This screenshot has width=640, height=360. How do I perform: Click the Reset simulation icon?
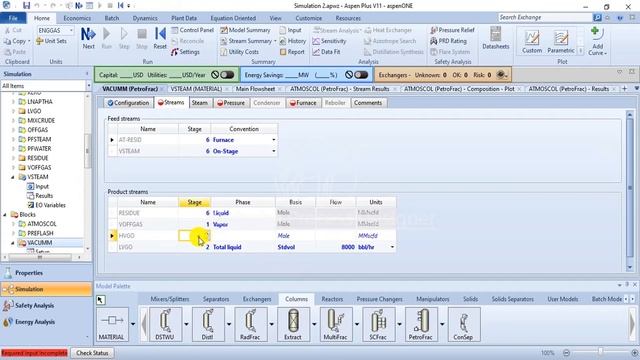pyautogui.click(x=160, y=38)
